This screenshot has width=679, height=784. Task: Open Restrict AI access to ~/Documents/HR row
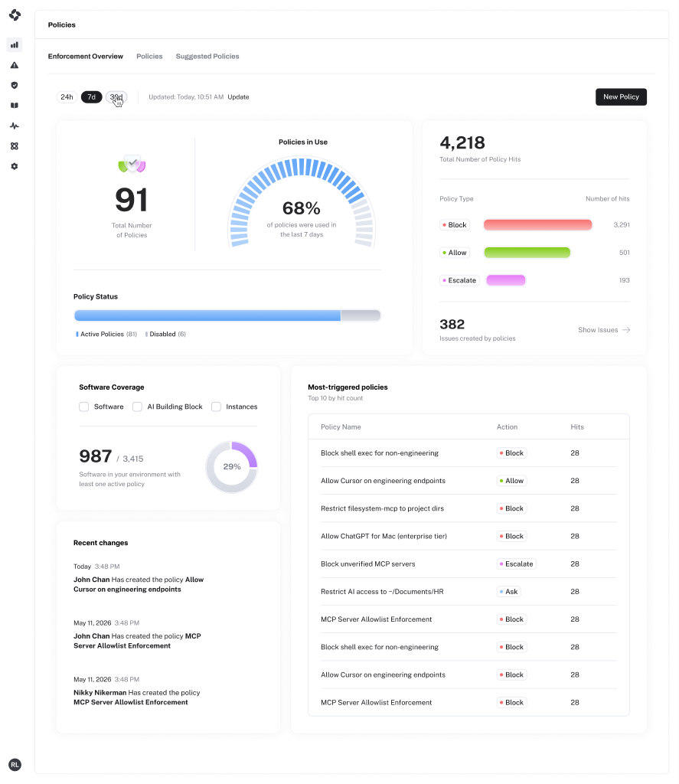pos(468,592)
